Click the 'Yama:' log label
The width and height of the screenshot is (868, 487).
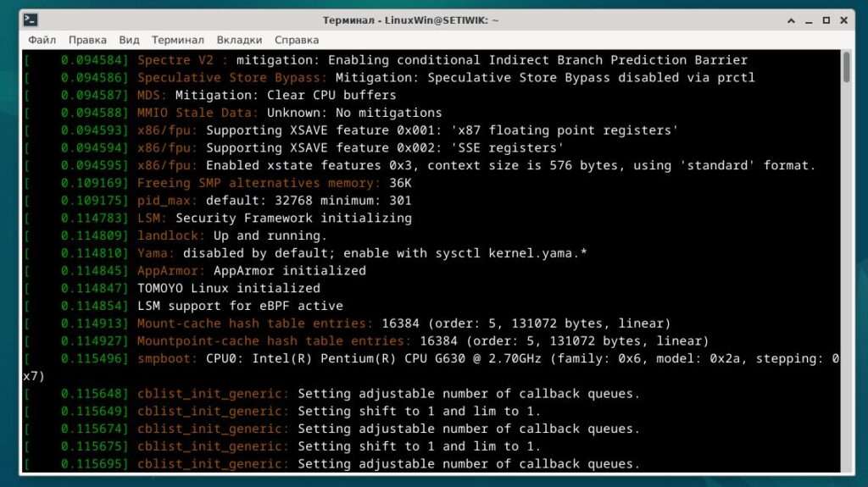pos(156,253)
